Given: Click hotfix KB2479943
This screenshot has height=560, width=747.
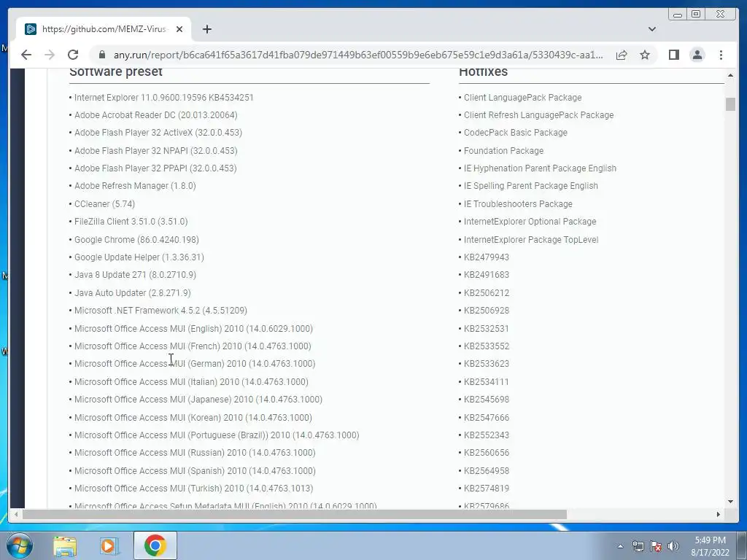Looking at the screenshot, I should tap(487, 257).
